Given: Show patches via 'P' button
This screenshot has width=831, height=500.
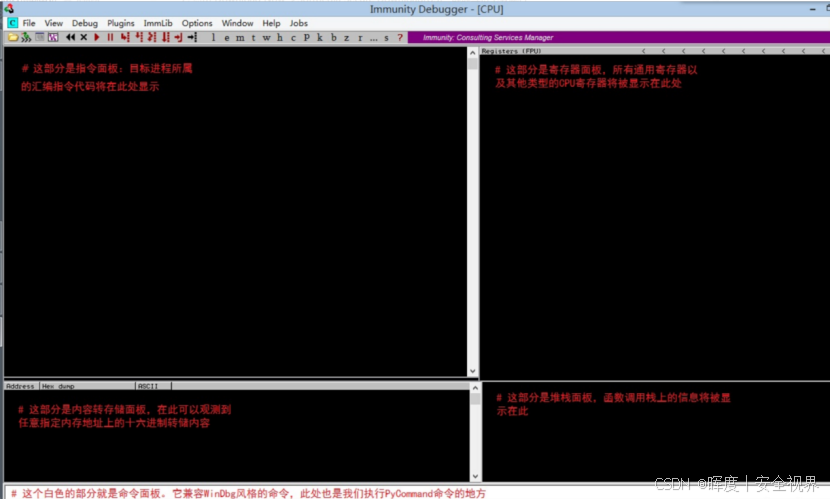Looking at the screenshot, I should (307, 37).
